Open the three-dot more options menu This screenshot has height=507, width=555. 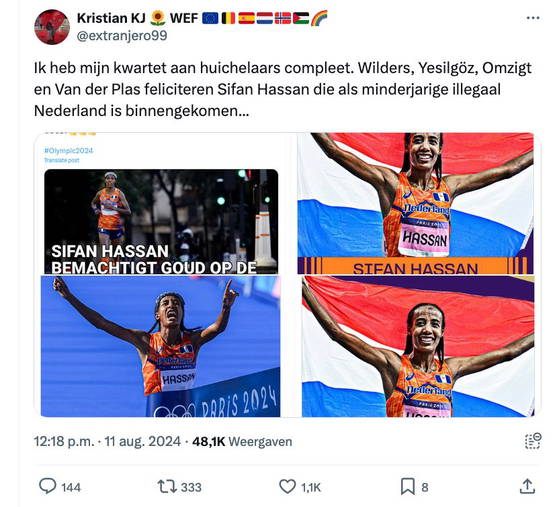pos(533,18)
